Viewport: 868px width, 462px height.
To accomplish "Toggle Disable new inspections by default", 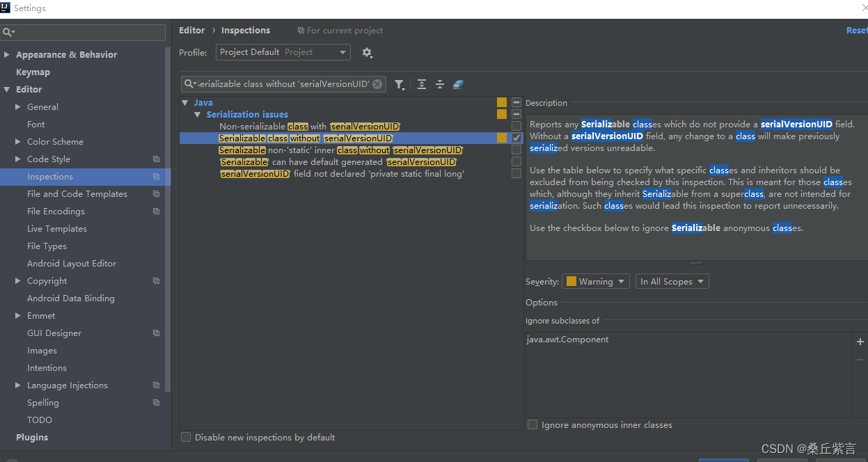I will pos(186,437).
